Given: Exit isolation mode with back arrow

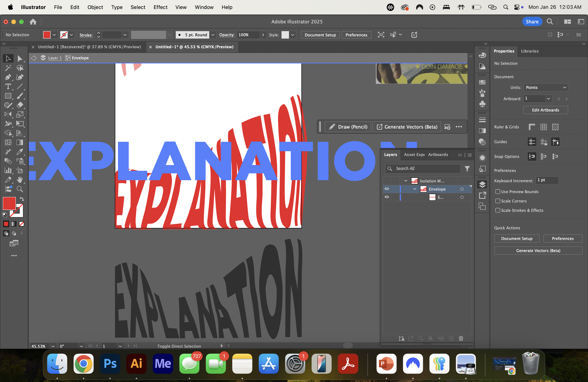Looking at the screenshot, I should [x=34, y=58].
